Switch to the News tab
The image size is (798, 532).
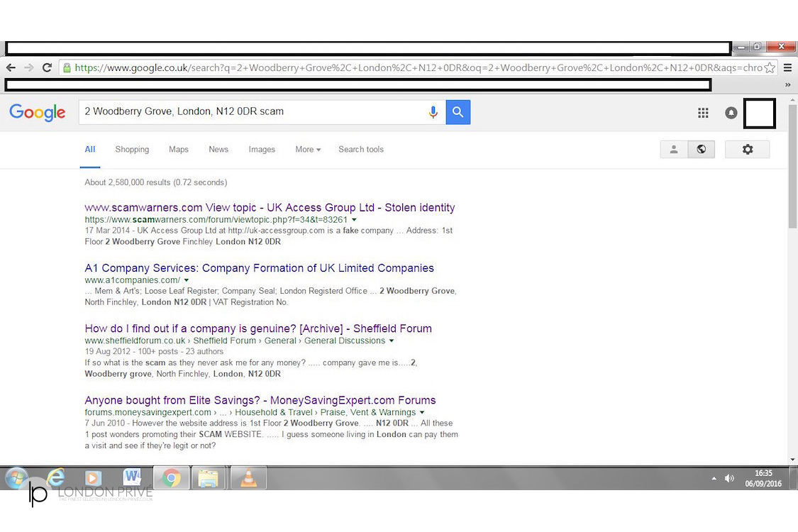pyautogui.click(x=218, y=149)
